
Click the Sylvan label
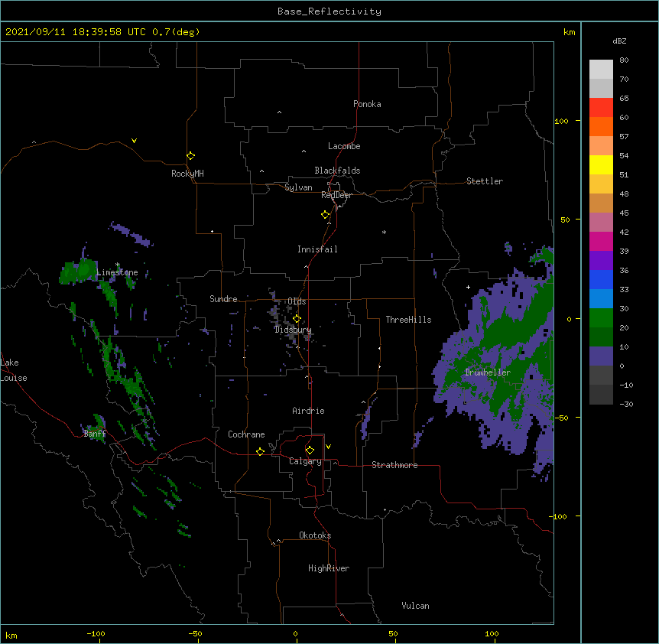coord(298,187)
